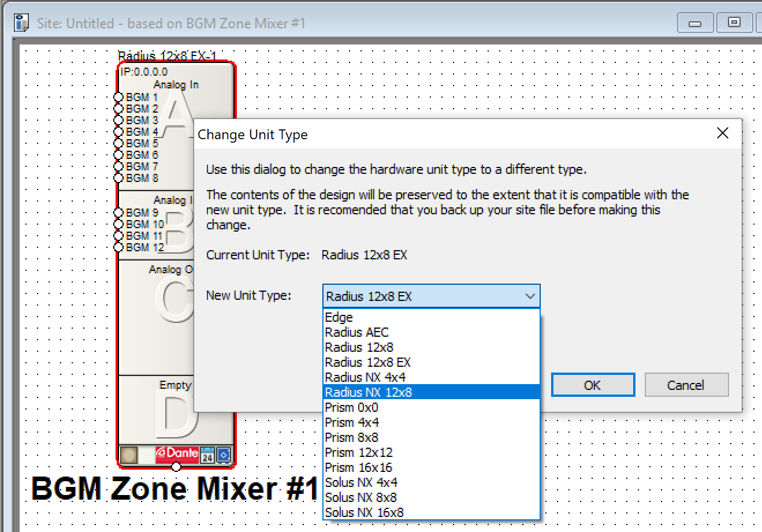Click the BGM 11 input node circle
The image size is (762, 532).
118,236
